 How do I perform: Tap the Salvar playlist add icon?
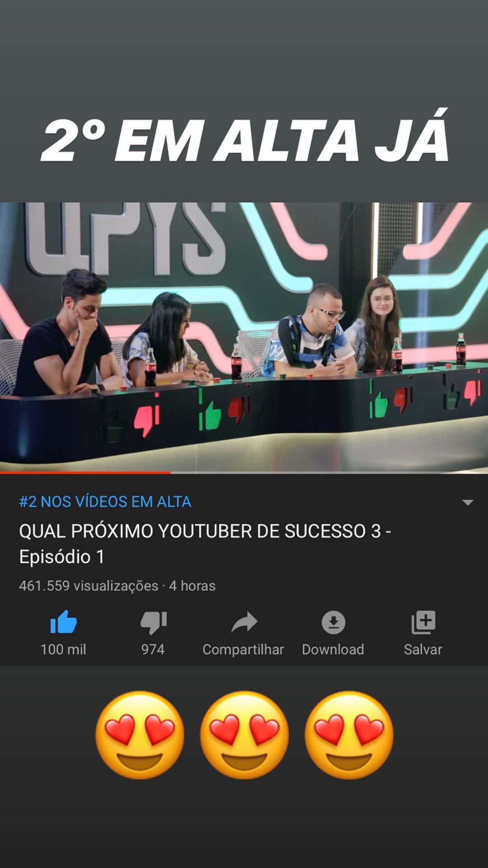click(423, 622)
